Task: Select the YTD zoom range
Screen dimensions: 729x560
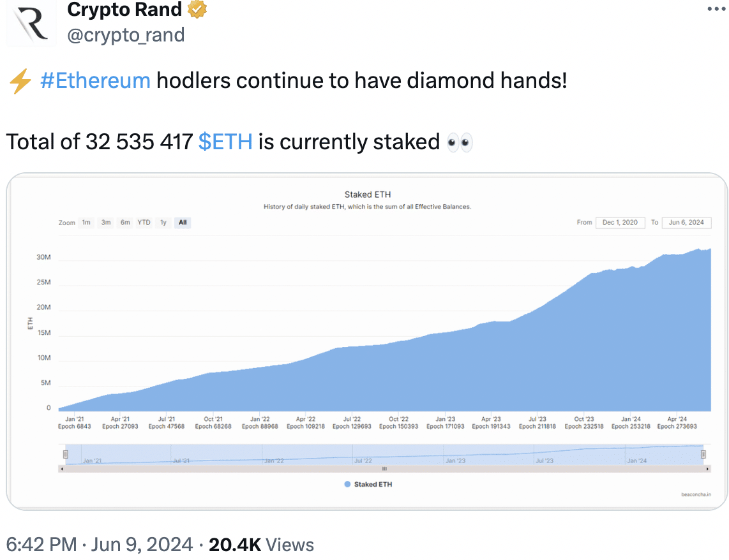Action: pyautogui.click(x=144, y=223)
